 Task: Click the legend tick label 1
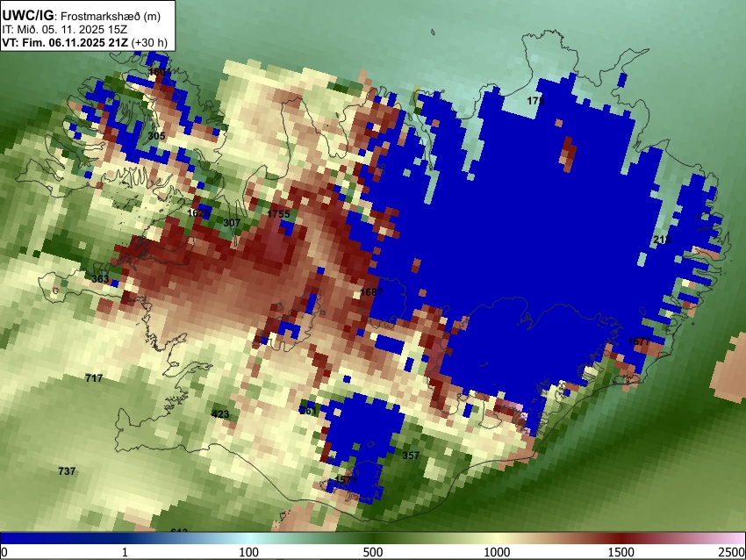[x=125, y=552]
